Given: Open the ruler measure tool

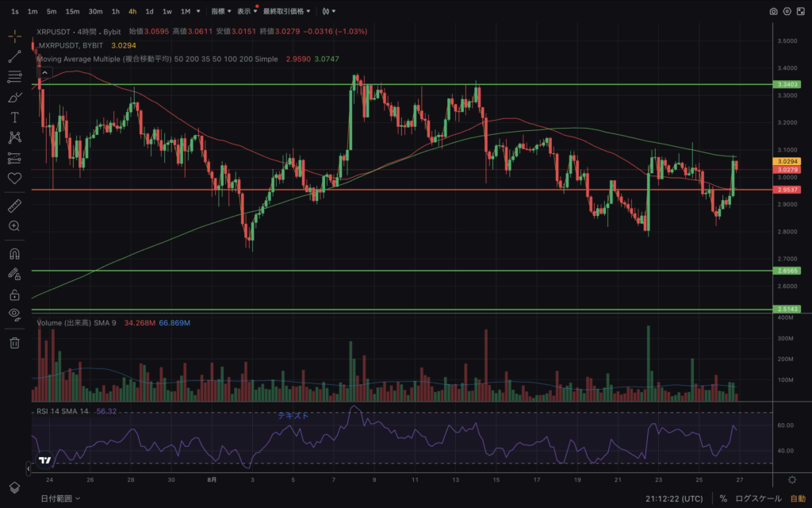Looking at the screenshot, I should click(14, 206).
